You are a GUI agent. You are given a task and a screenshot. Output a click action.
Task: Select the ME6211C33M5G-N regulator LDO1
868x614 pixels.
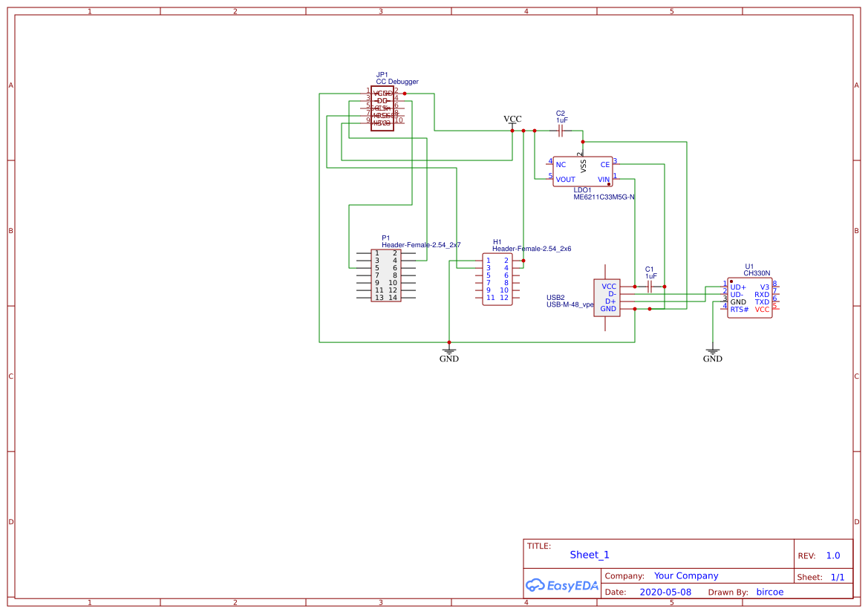point(583,171)
